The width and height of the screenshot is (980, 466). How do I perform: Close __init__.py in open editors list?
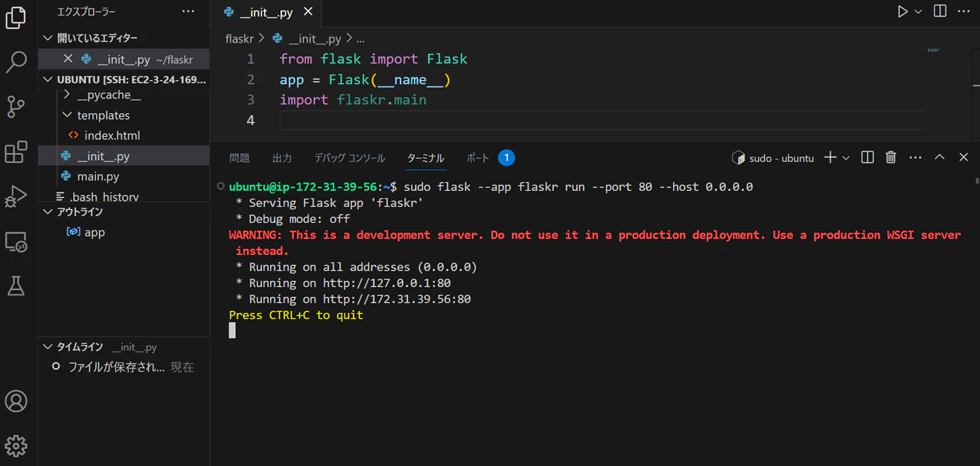point(68,59)
